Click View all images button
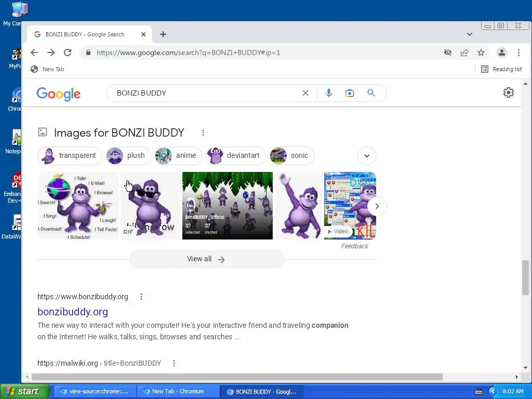Viewport: 532px width, 399px height. point(206,259)
